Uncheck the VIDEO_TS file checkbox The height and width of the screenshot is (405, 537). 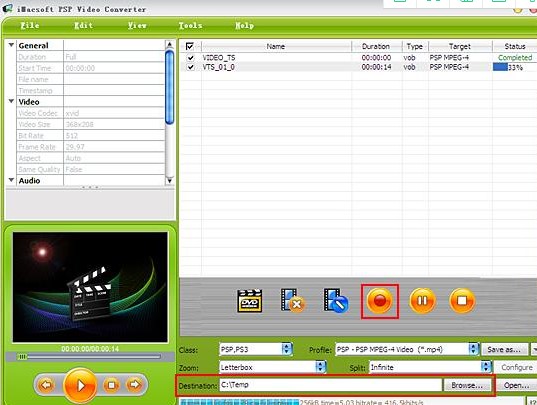[191, 58]
